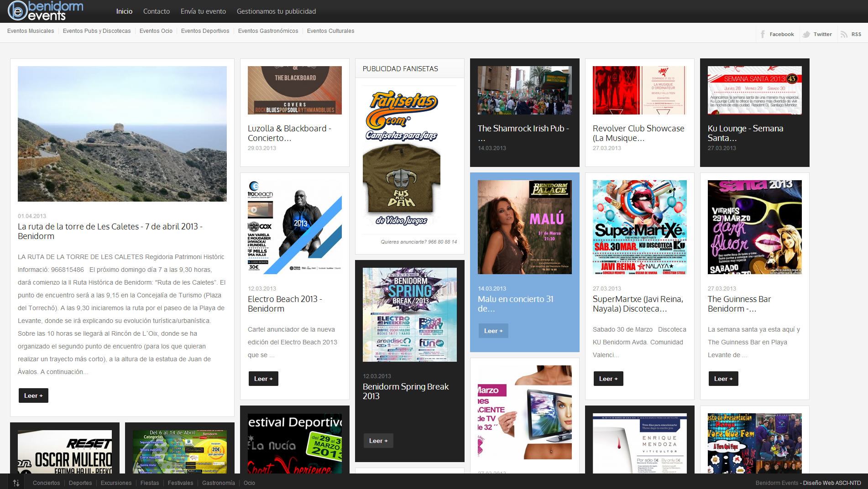Viewport: 868px width, 489px height.
Task: Open the Les Caletes tower landscape photo
Action: 122,134
